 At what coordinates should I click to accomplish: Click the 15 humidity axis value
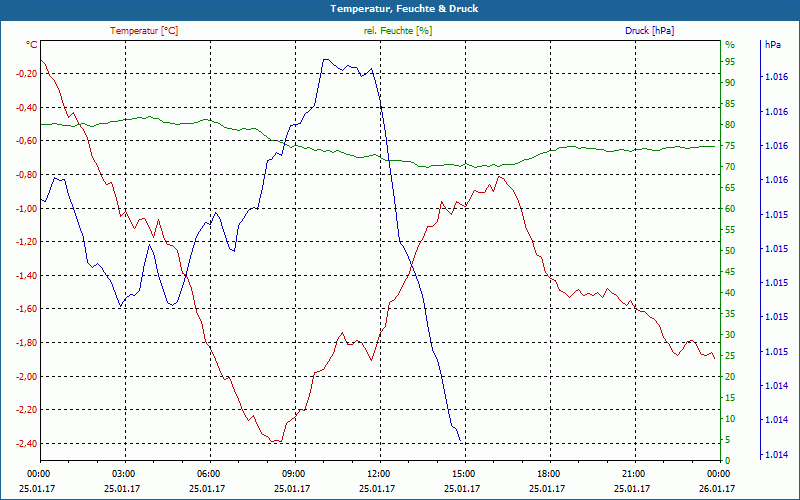[x=730, y=397]
